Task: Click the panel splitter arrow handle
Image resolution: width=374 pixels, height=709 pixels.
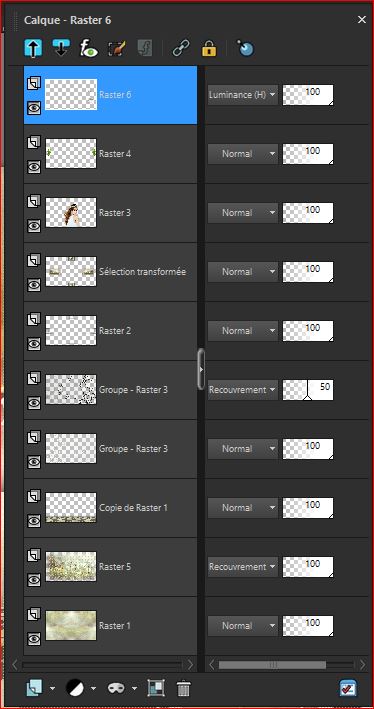Action: (201, 369)
